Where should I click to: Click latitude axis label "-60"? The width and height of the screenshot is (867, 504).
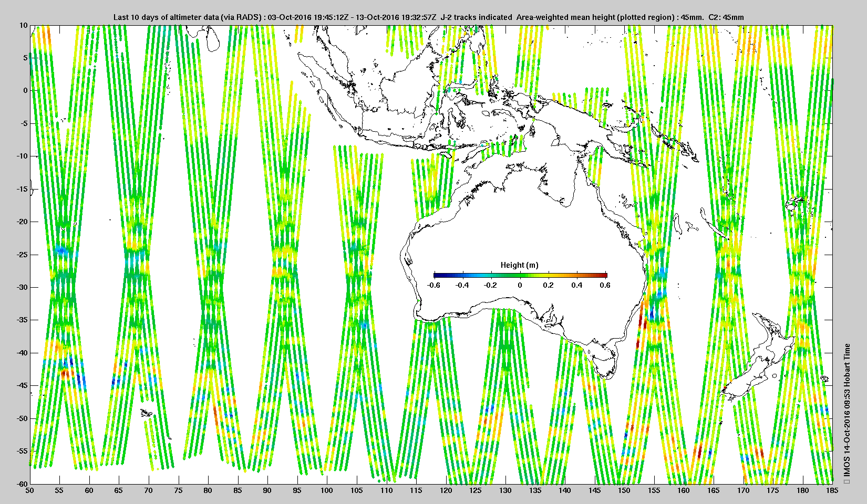[x=22, y=484]
